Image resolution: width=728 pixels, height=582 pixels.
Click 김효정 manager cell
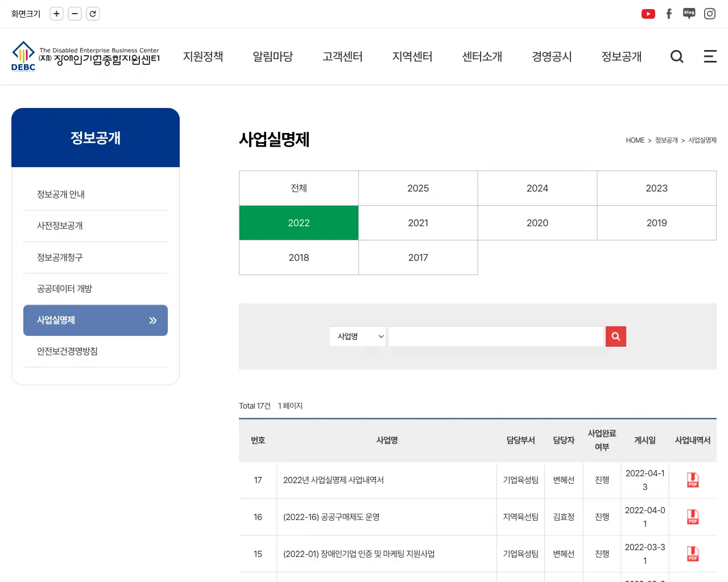pyautogui.click(x=564, y=517)
